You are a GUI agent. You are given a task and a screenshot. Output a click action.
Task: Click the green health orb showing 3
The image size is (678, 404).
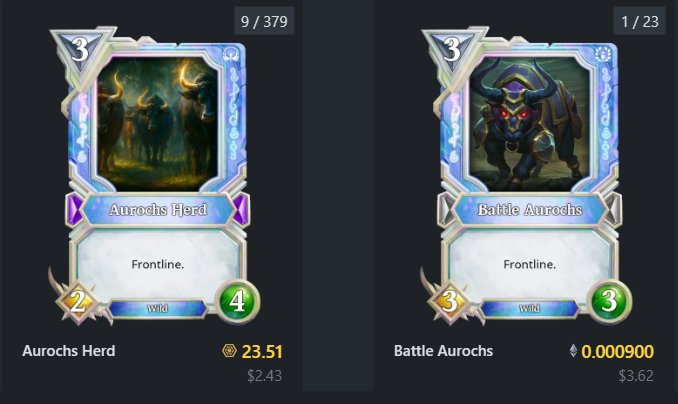[609, 301]
